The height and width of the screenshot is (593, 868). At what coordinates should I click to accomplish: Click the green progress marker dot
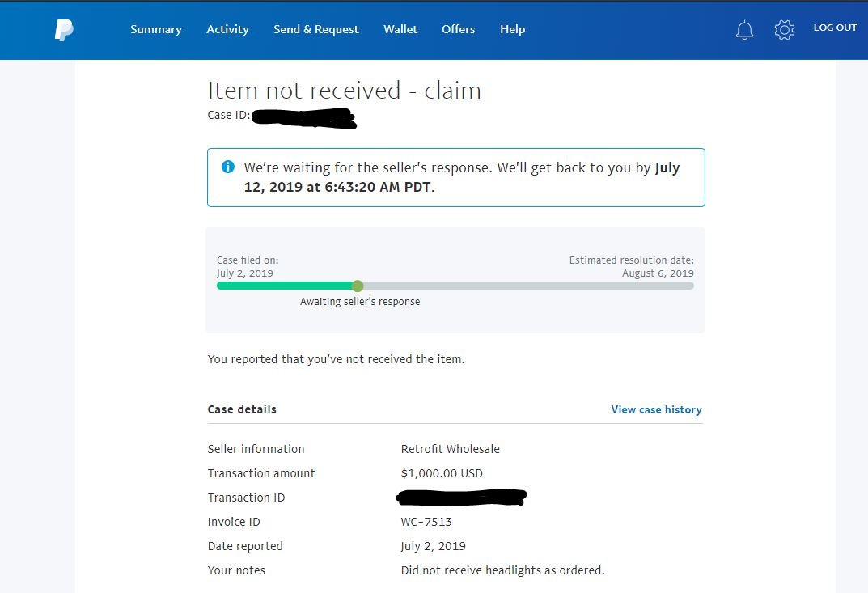pyautogui.click(x=358, y=286)
